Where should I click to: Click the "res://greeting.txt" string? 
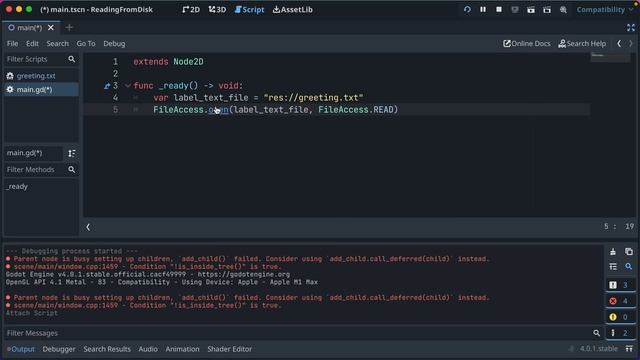(x=313, y=98)
